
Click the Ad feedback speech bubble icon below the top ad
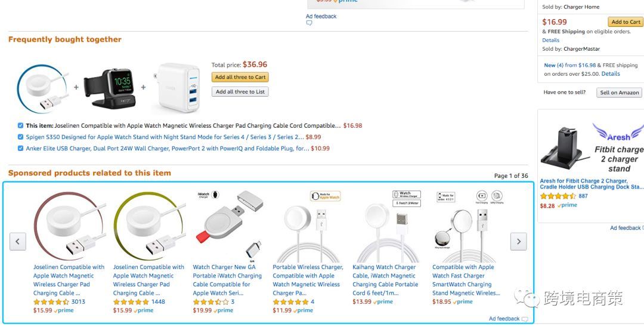click(x=309, y=23)
